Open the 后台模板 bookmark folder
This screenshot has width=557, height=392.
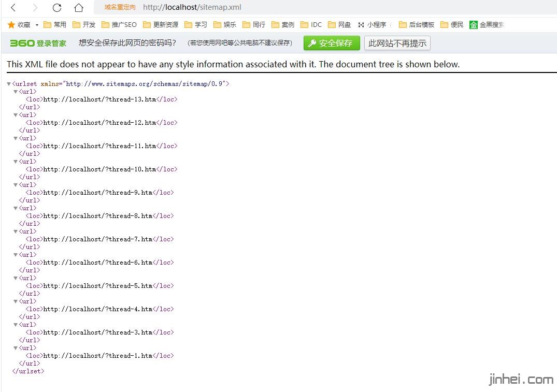[416, 25]
